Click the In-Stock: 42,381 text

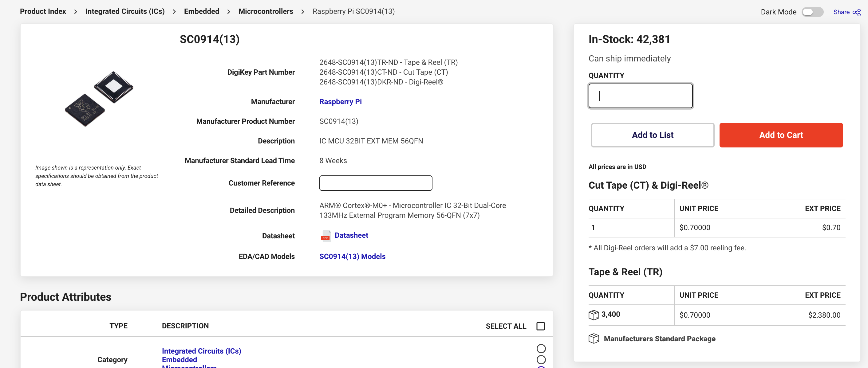point(629,39)
